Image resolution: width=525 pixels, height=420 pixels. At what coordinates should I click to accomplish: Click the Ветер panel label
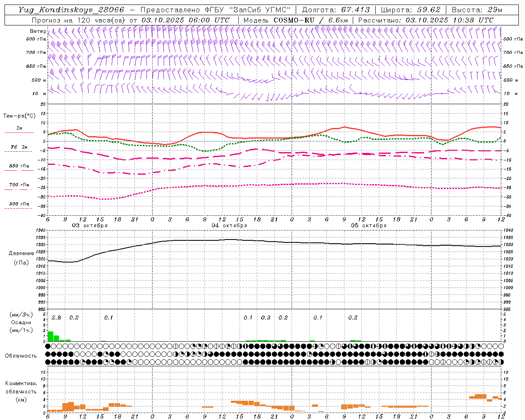pos(38,31)
